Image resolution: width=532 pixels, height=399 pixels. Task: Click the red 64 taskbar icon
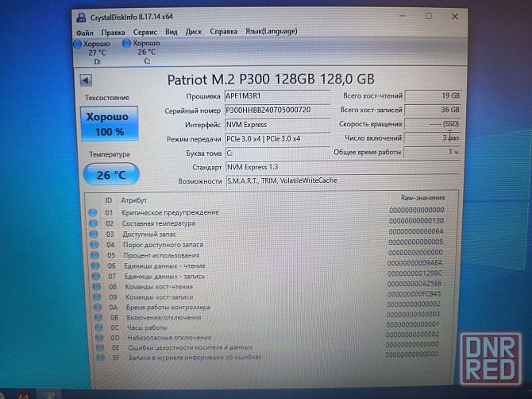[24, 396]
